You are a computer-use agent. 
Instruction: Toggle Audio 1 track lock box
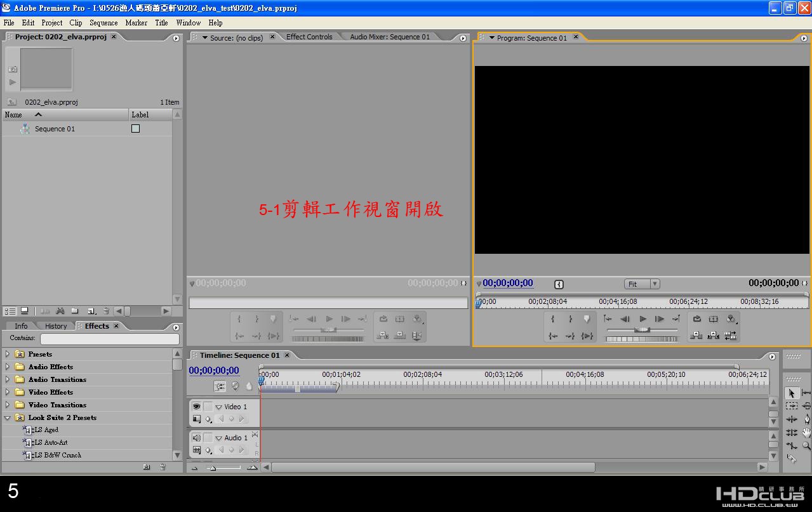pyautogui.click(x=208, y=438)
